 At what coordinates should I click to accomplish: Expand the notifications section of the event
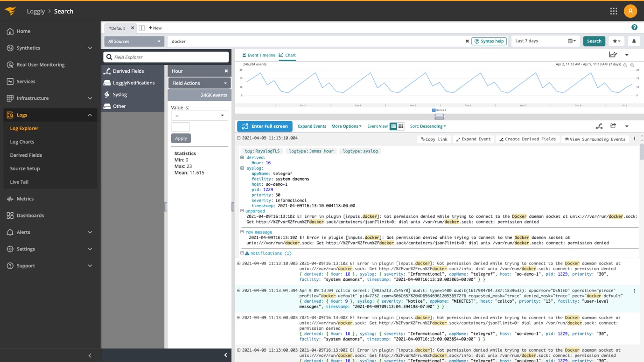243,254
